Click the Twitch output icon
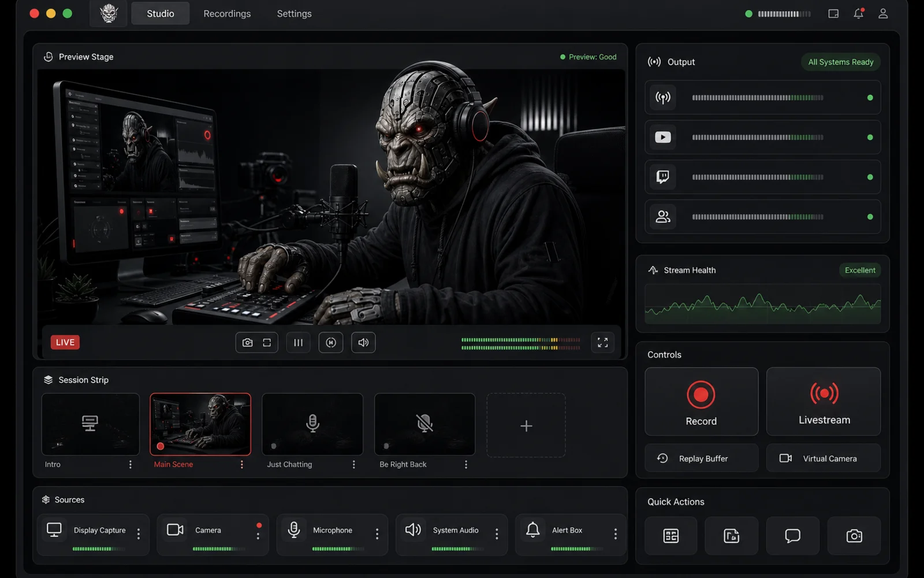The height and width of the screenshot is (578, 924). coord(663,177)
